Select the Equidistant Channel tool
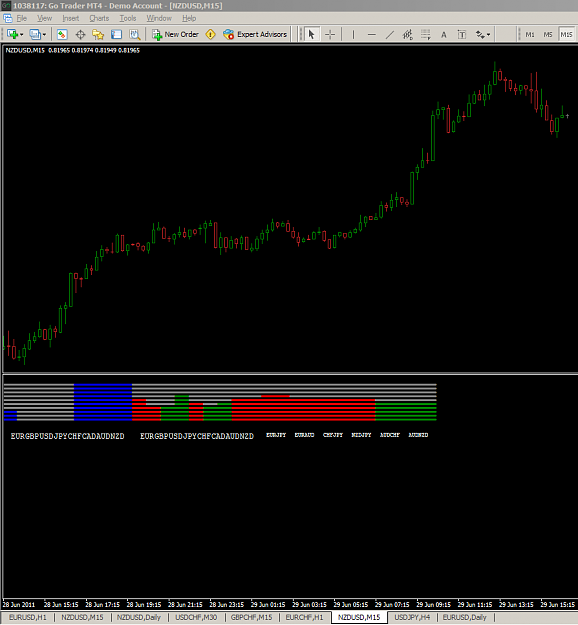Image resolution: width=578 pixels, height=625 pixels. click(x=407, y=34)
